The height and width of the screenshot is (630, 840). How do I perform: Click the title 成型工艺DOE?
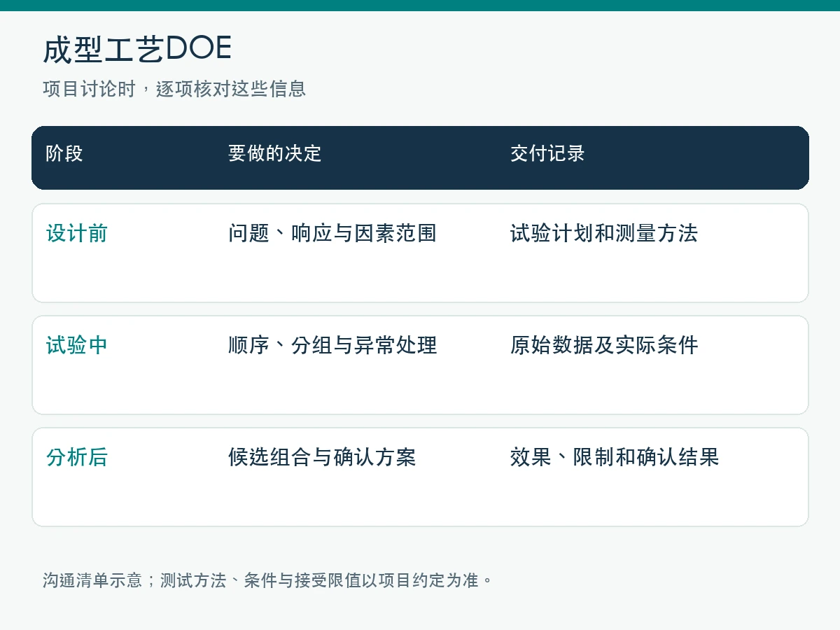[x=137, y=49]
